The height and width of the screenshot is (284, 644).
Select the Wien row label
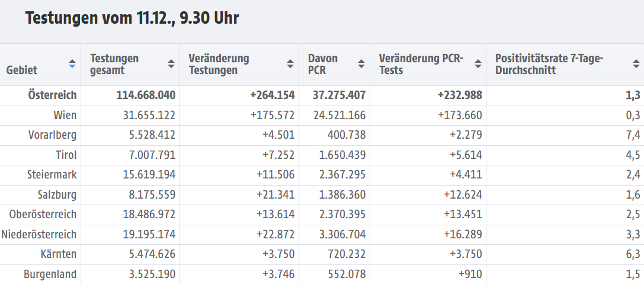(x=65, y=115)
